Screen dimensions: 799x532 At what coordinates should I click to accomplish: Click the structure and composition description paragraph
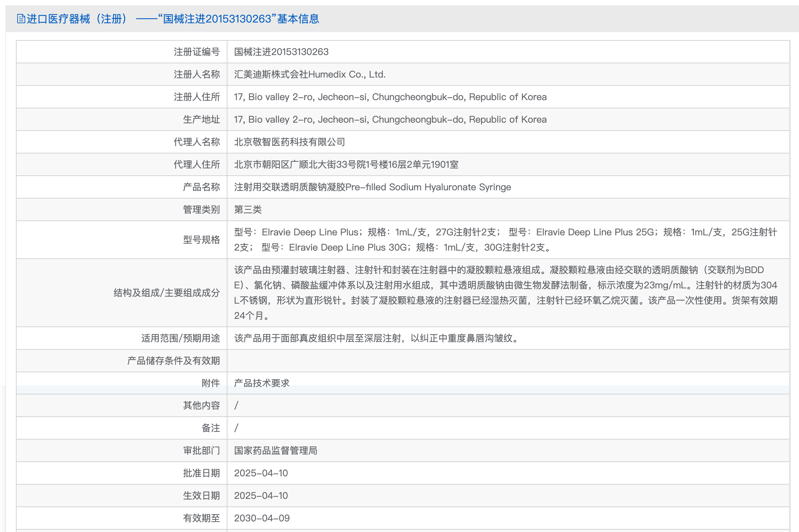(505, 292)
